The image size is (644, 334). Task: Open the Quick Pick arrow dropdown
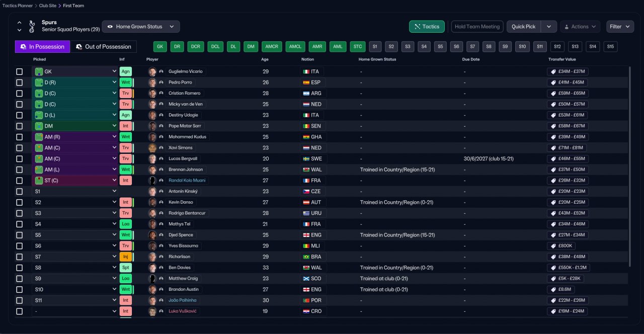coord(549,27)
